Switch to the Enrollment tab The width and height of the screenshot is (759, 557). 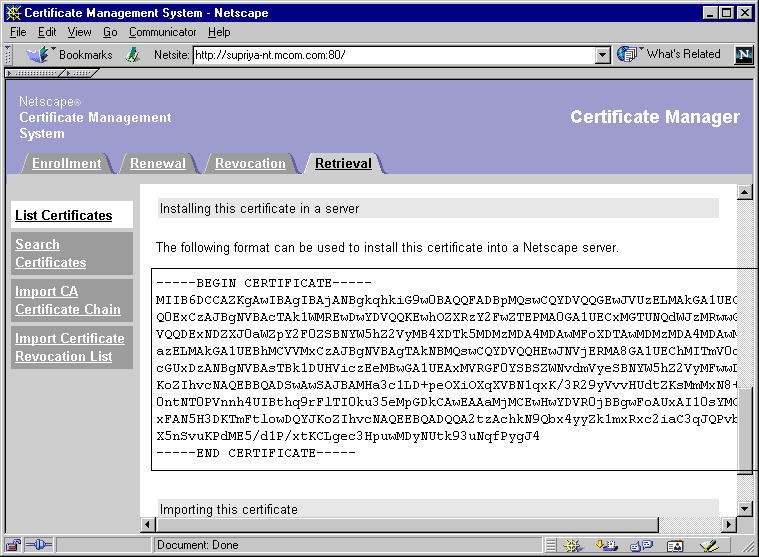(67, 164)
